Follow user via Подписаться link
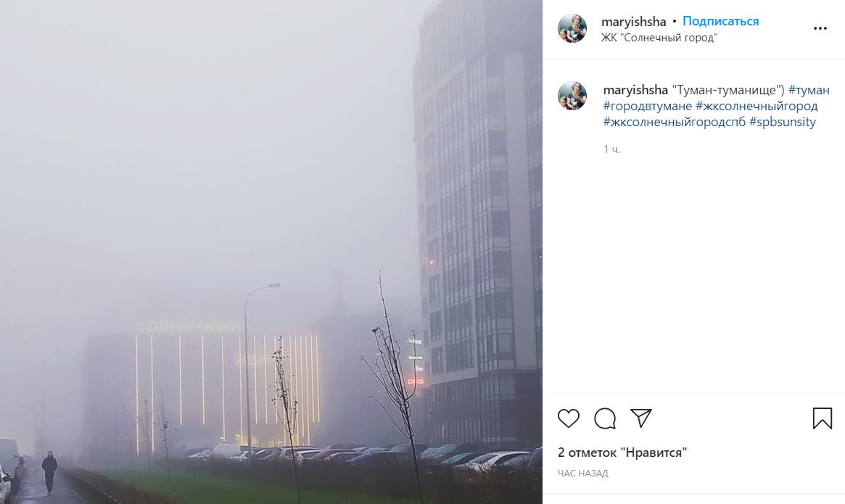This screenshot has height=504, width=845. [x=720, y=22]
